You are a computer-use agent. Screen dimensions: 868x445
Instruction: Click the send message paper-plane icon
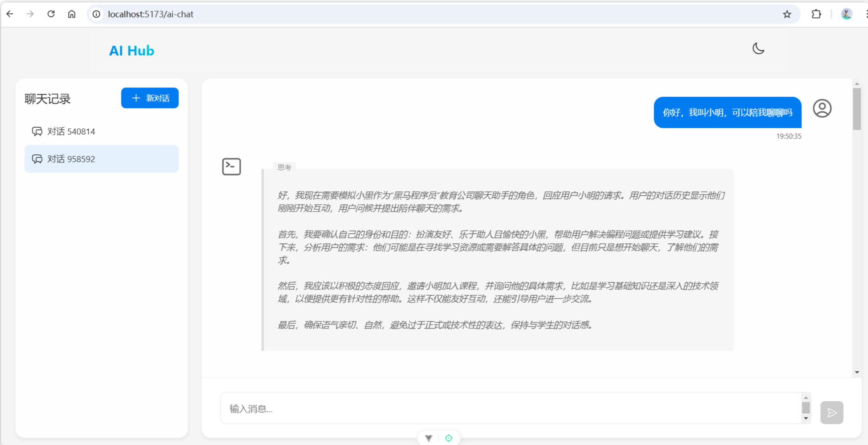click(832, 413)
